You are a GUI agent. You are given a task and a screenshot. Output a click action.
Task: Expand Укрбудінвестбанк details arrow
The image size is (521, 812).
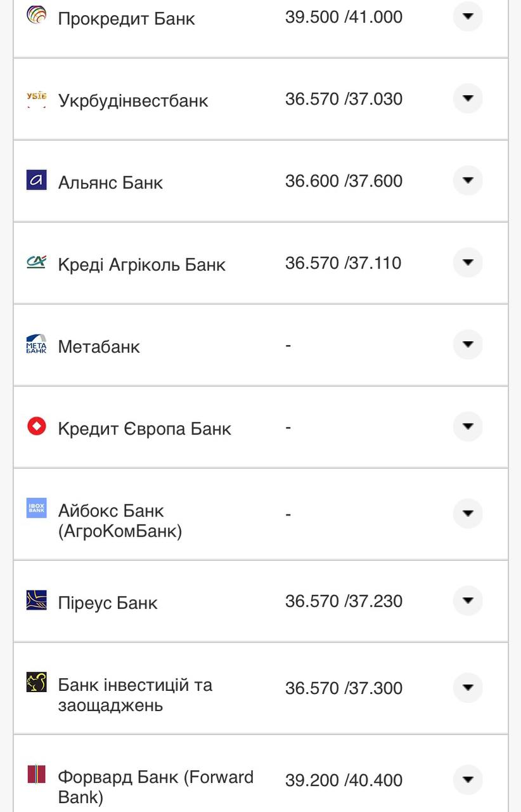click(x=468, y=98)
